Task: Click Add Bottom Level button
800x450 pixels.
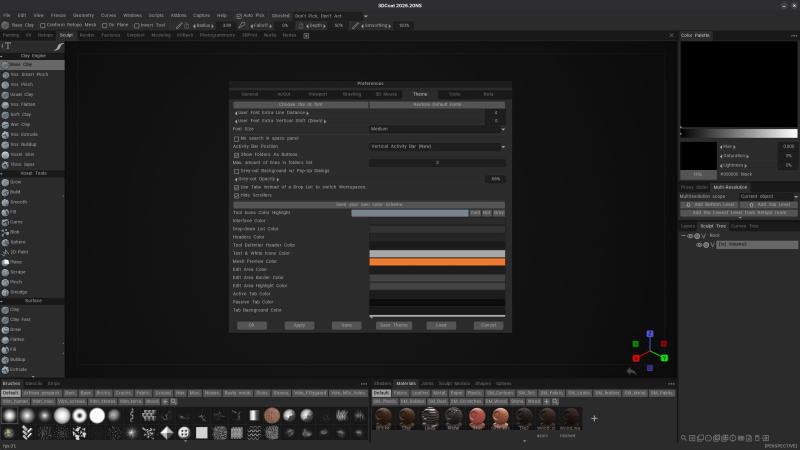Action: (x=710, y=205)
